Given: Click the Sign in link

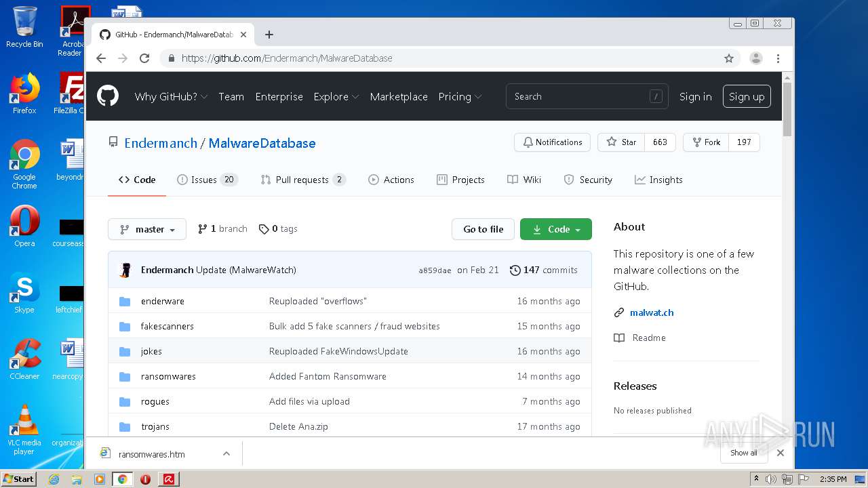Looking at the screenshot, I should pos(696,96).
